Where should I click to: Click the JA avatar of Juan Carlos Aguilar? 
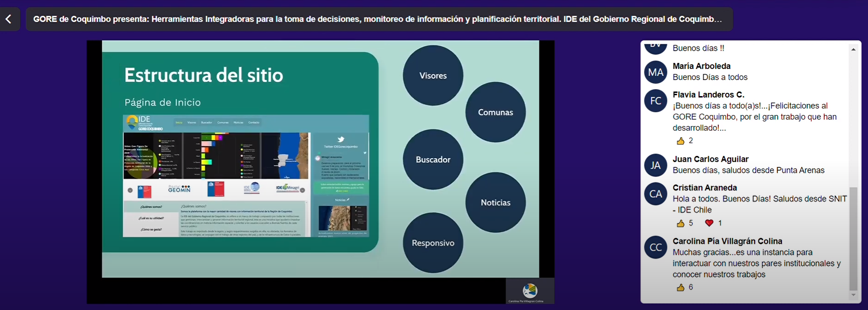click(x=655, y=165)
